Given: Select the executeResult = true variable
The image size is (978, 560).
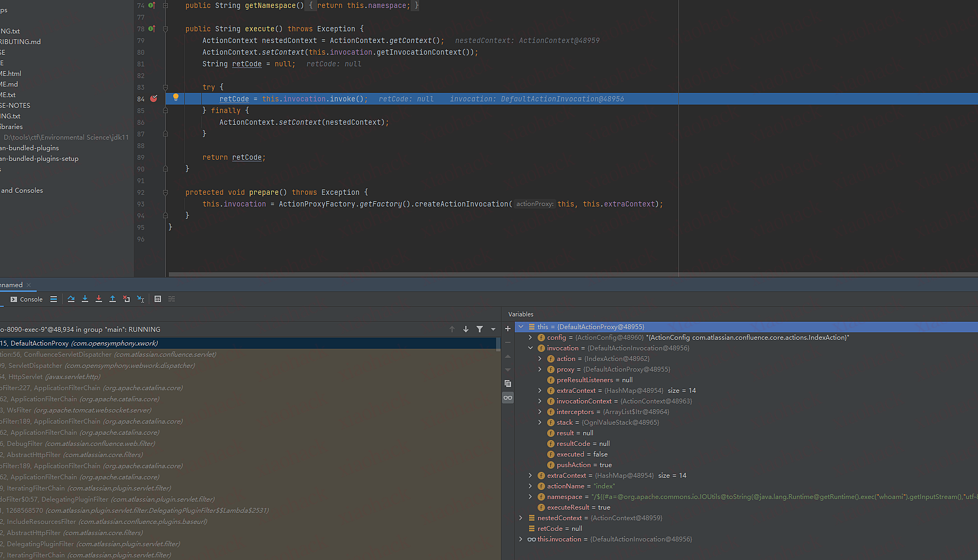Looking at the screenshot, I should (746, 507).
